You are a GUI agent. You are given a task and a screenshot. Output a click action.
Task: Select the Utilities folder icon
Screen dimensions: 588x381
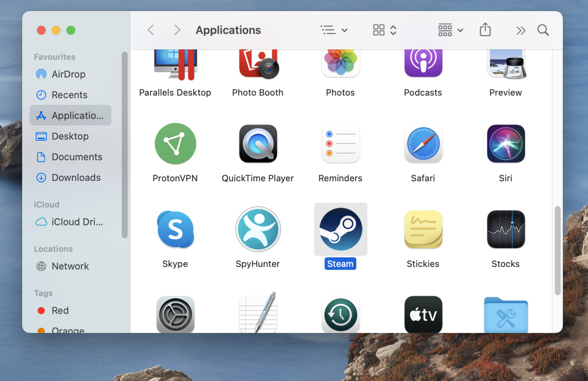pos(506,315)
